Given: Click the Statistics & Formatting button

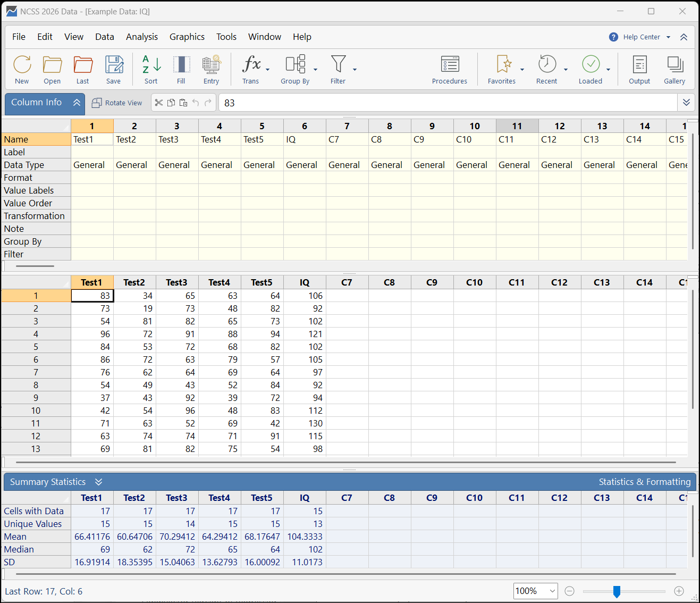Looking at the screenshot, I should click(x=644, y=482).
